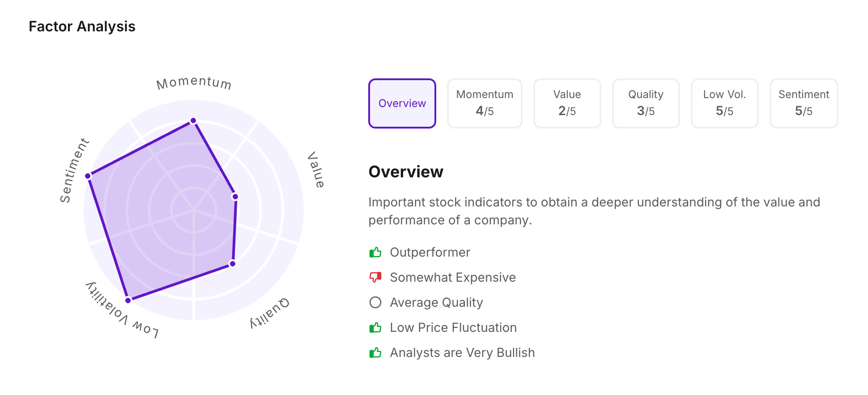Image resolution: width=868 pixels, height=395 pixels.
Task: Click the Analysts are Very Bullish text
Action: (x=462, y=353)
